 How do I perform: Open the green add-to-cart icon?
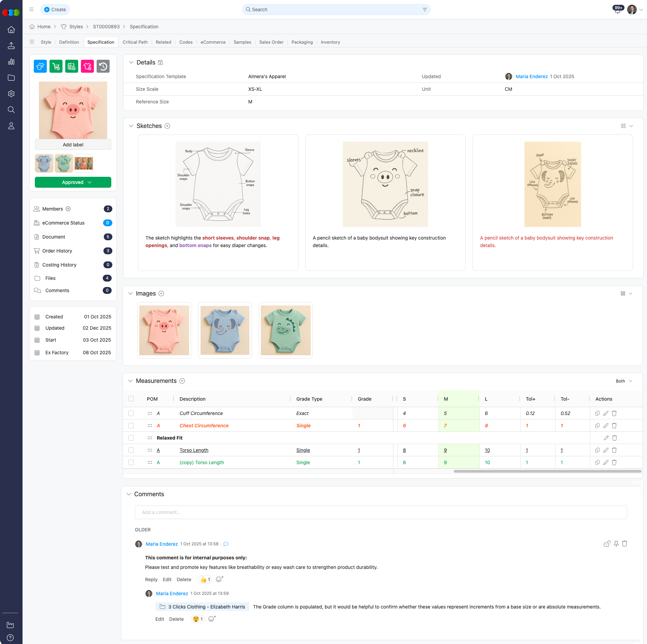point(56,66)
